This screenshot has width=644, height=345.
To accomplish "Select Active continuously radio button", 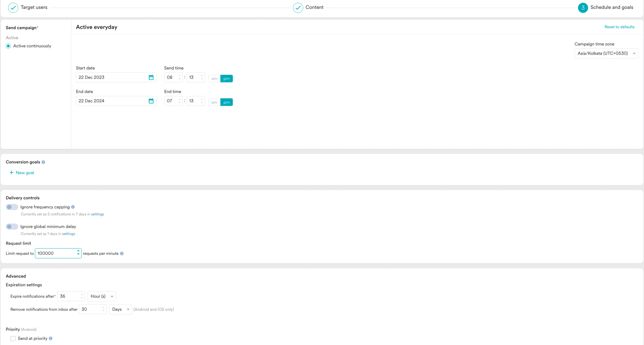I will tap(8, 46).
